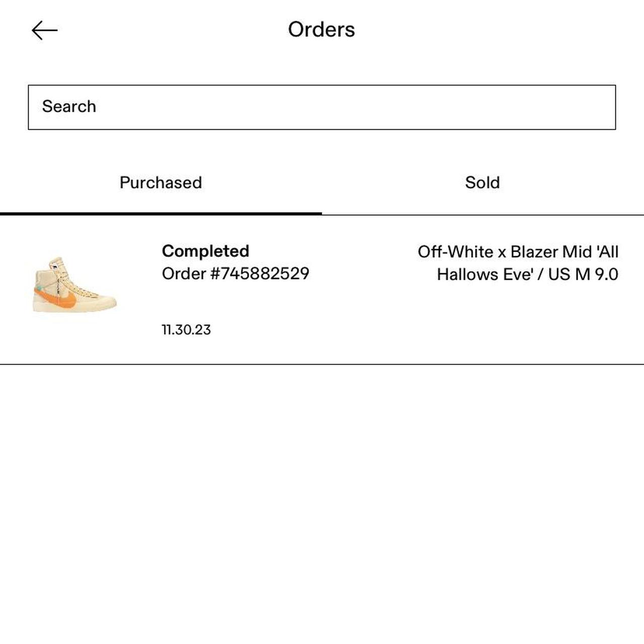The height and width of the screenshot is (644, 644).
Task: Open the Sold tab
Action: (482, 183)
